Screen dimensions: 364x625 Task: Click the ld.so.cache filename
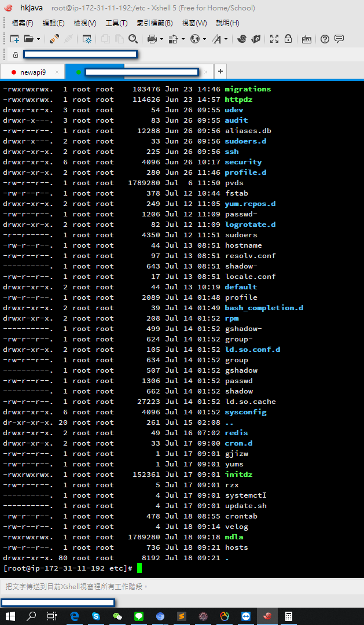(x=250, y=402)
